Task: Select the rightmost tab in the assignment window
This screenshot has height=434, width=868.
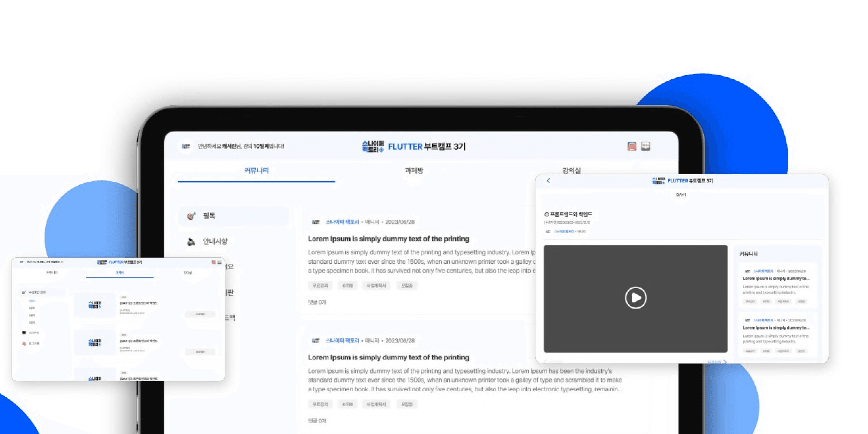Action: click(188, 273)
